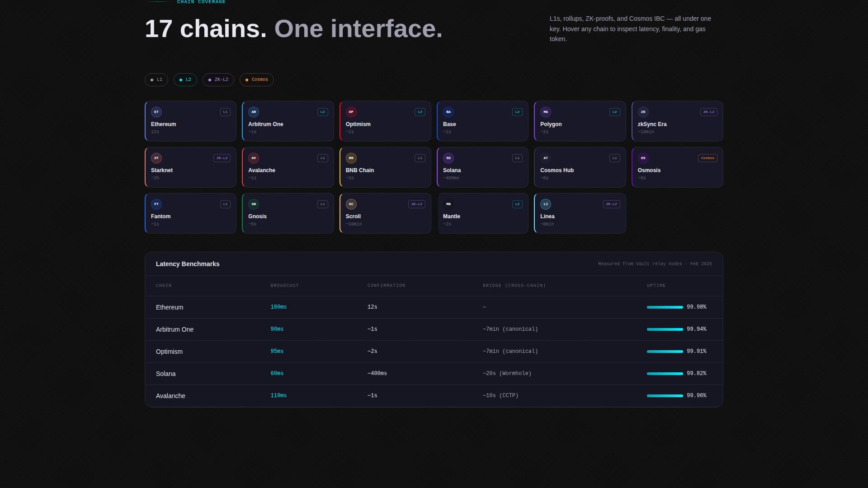Click the ZK-L2 badge on Linea card

612,204
